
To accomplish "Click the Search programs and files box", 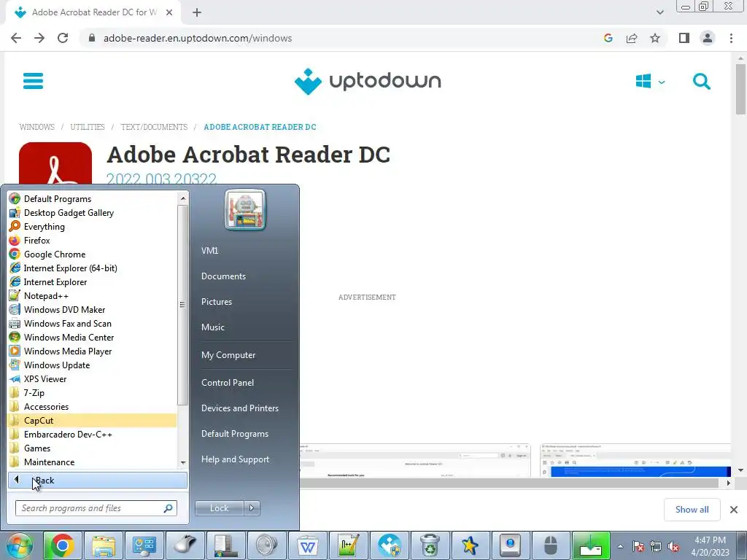I will click(x=96, y=508).
